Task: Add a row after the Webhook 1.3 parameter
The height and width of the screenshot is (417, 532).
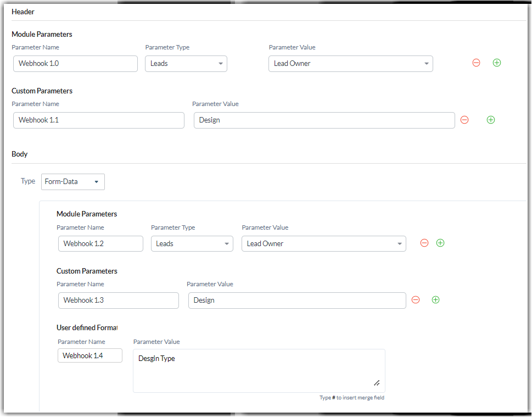Action: 435,300
